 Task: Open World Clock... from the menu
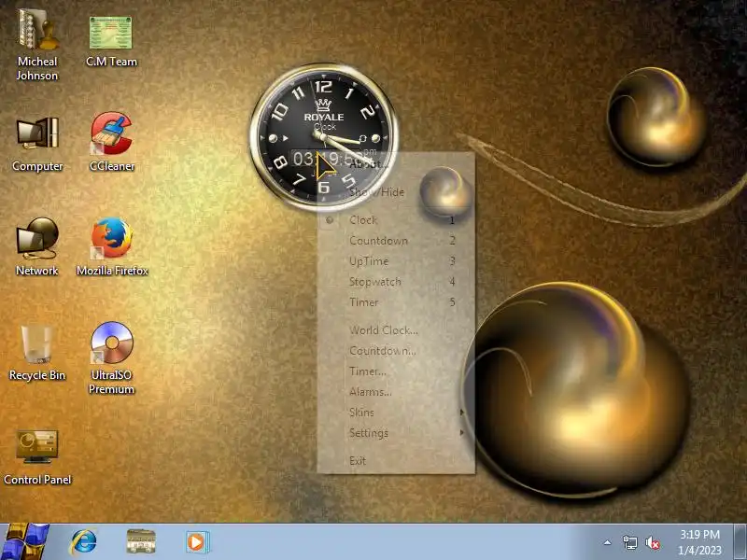tap(395, 330)
